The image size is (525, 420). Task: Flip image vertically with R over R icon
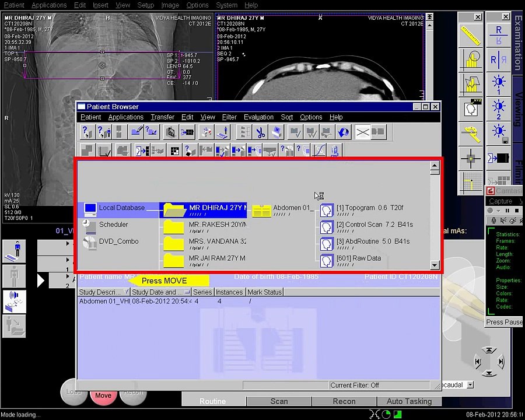(498, 36)
